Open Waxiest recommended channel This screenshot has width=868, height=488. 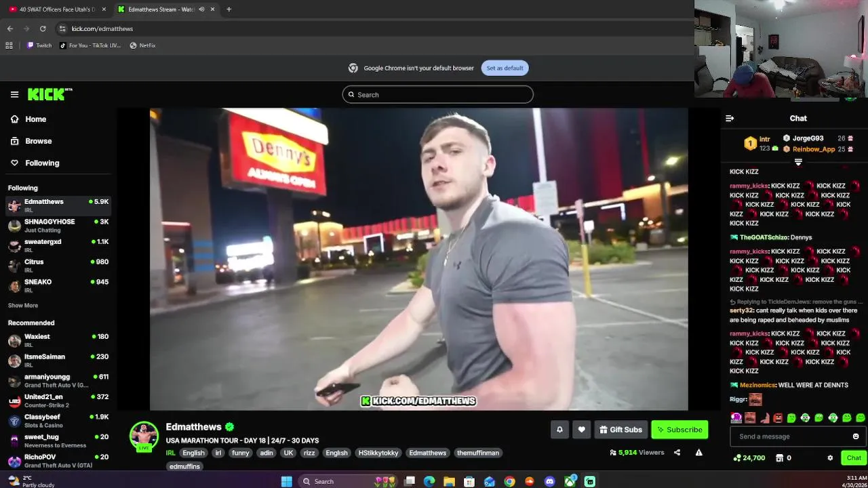tap(58, 340)
